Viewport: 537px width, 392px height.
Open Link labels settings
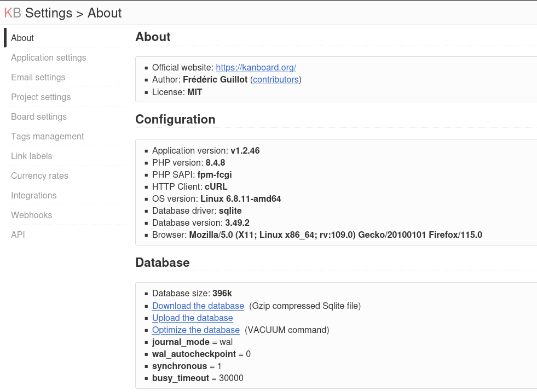click(32, 156)
